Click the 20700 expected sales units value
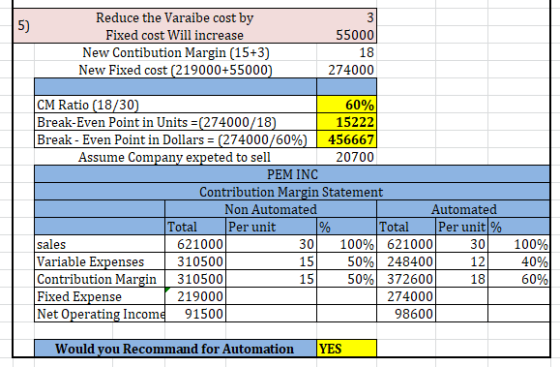 point(346,157)
